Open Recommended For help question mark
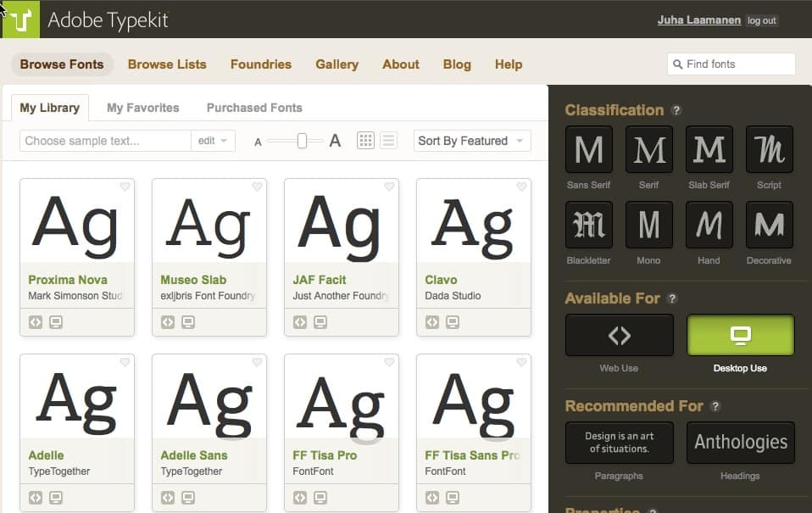Image resolution: width=812 pixels, height=513 pixels. (x=715, y=406)
